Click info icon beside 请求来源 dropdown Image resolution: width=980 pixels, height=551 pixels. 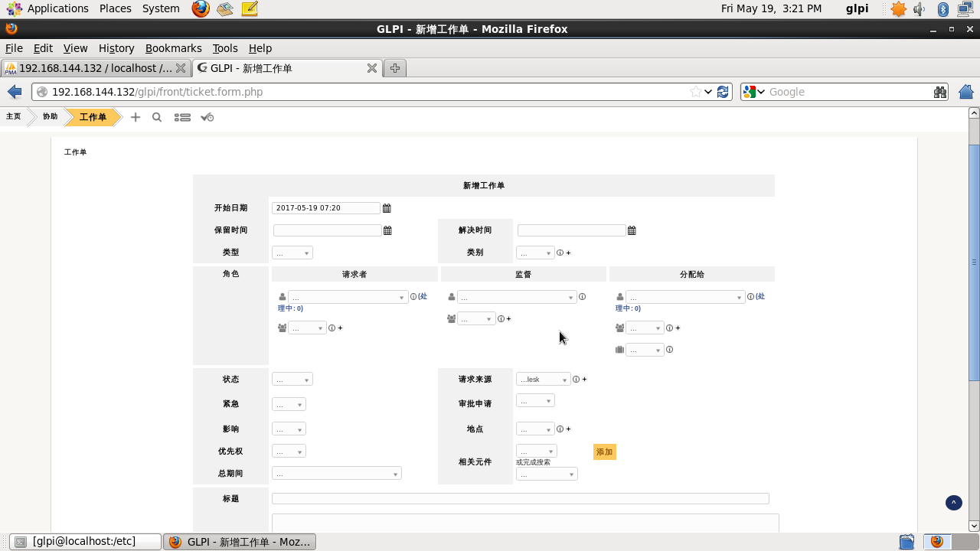click(x=576, y=380)
